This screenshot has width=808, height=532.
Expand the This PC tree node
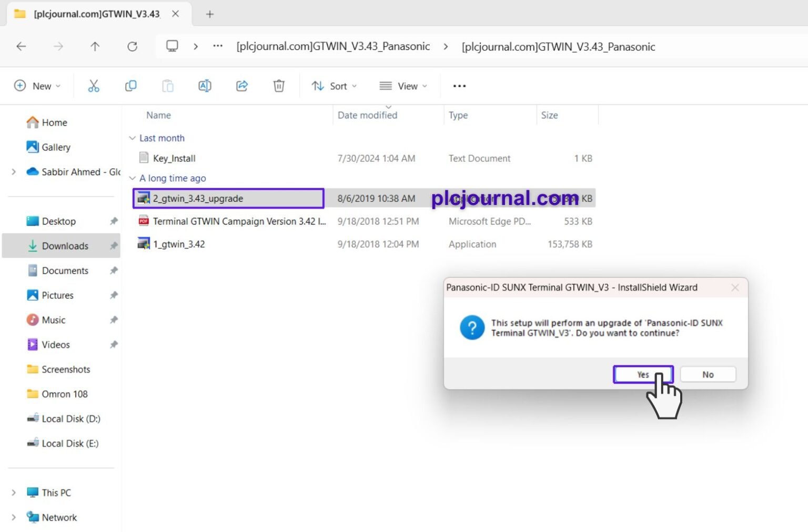coord(14,493)
